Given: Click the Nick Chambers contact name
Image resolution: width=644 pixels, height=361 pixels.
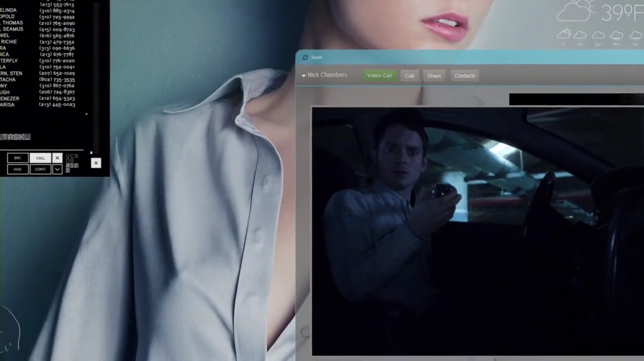Looking at the screenshot, I should coord(327,75).
